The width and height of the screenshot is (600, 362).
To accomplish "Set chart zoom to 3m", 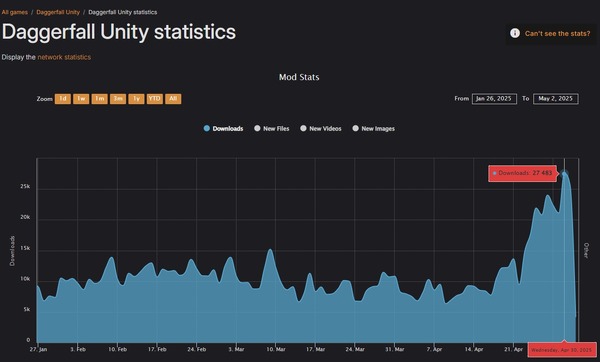I will point(118,99).
